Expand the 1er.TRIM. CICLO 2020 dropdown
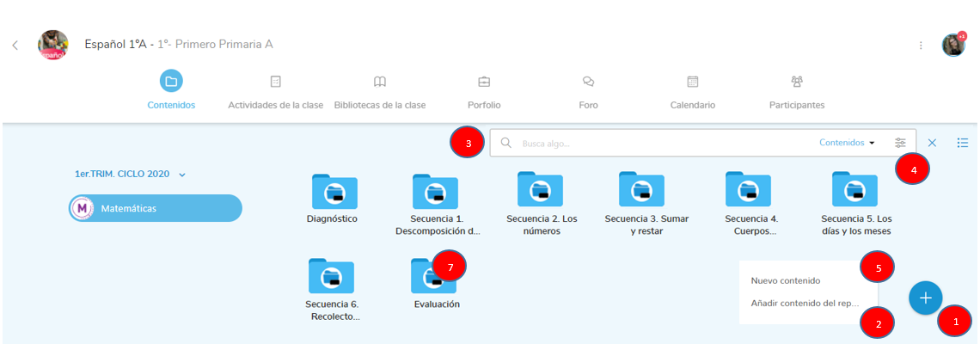 point(130,174)
